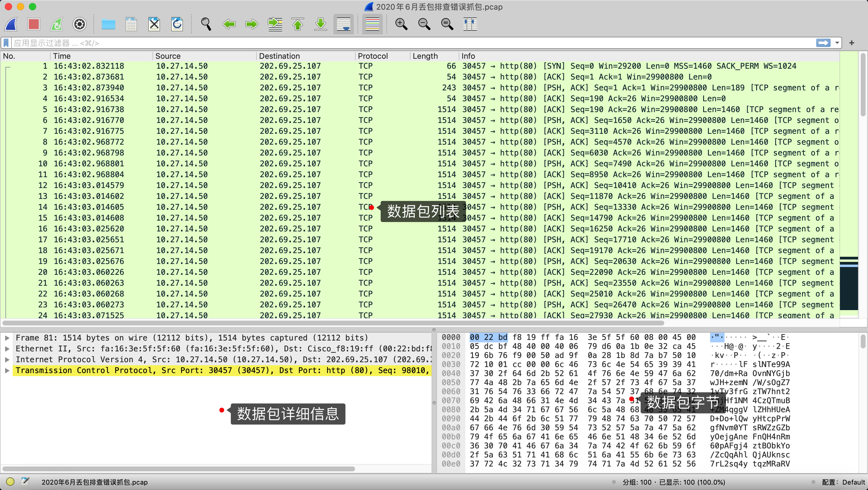Click the shark fin start capture icon
This screenshot has width=868, height=490.
tap(11, 24)
